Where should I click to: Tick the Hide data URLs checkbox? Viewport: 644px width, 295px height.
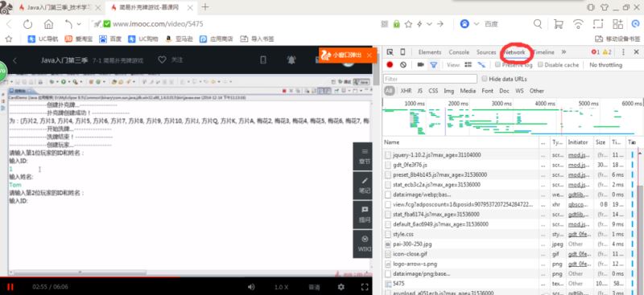(485, 78)
